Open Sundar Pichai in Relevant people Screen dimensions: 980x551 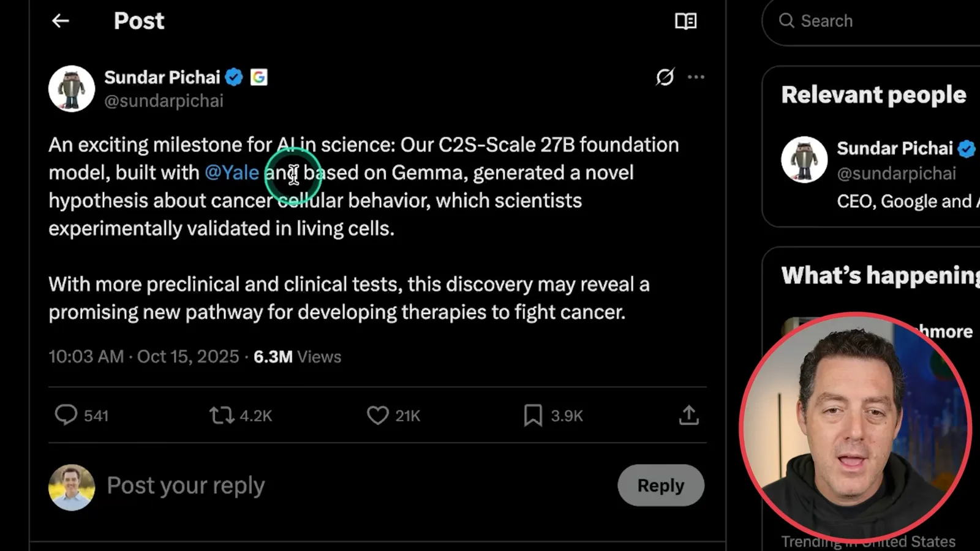[x=894, y=148]
